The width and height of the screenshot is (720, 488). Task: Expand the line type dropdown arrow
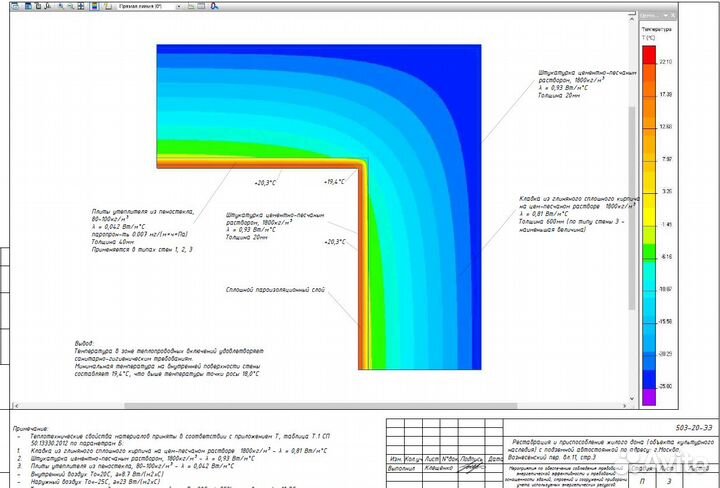click(179, 6)
